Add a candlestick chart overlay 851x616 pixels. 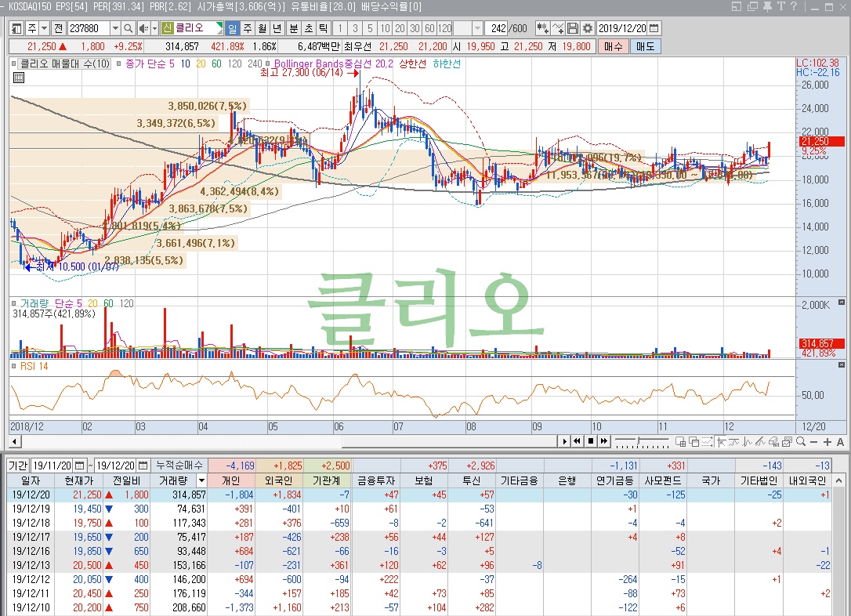point(542,28)
